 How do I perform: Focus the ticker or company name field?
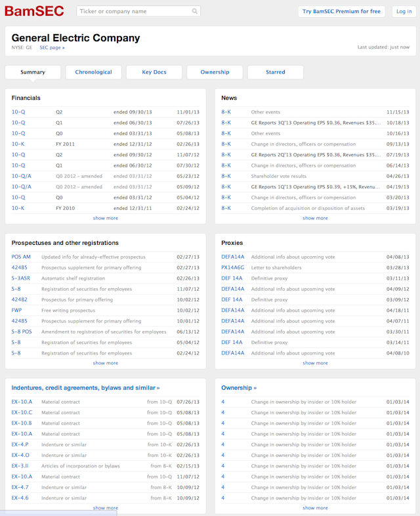click(x=138, y=11)
